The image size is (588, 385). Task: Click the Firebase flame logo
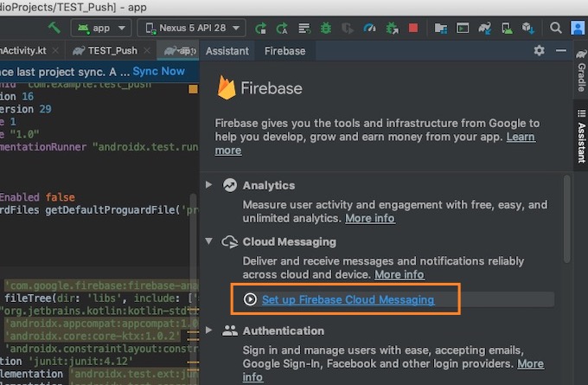(x=227, y=87)
